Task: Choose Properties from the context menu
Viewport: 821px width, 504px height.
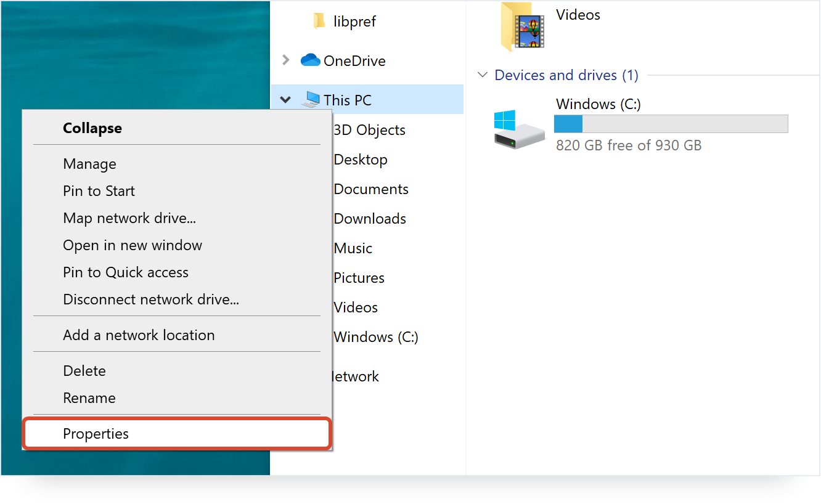Action: [x=96, y=434]
